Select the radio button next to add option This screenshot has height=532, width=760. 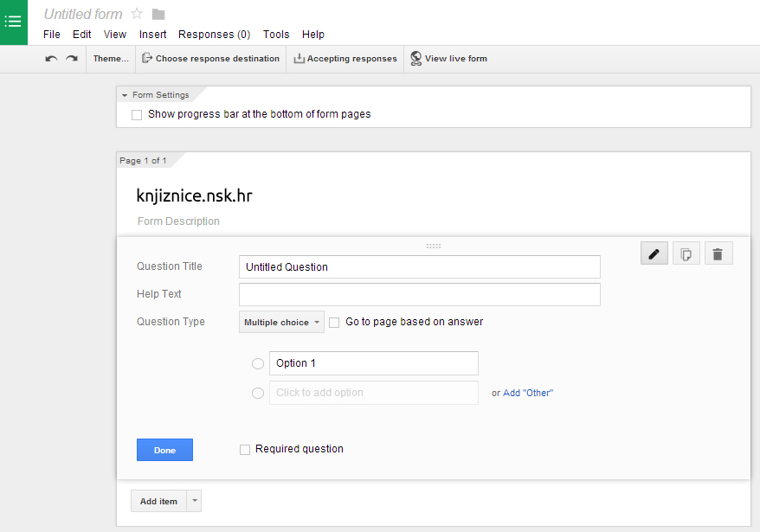click(258, 393)
